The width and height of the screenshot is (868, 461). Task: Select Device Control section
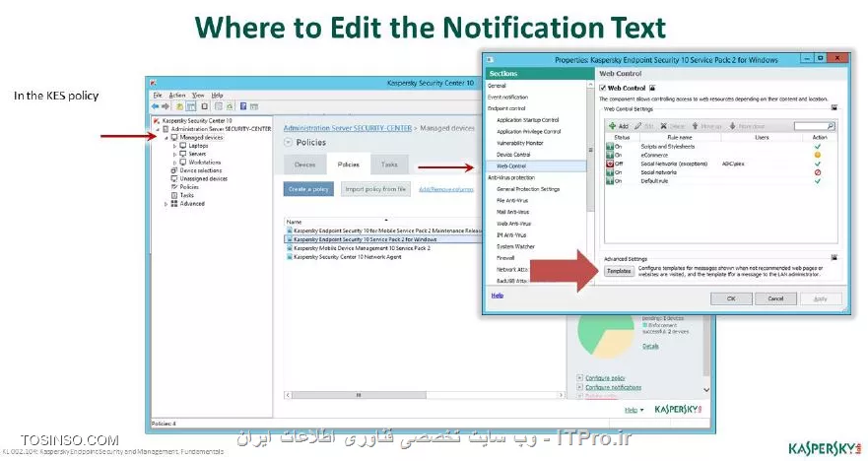click(513, 155)
